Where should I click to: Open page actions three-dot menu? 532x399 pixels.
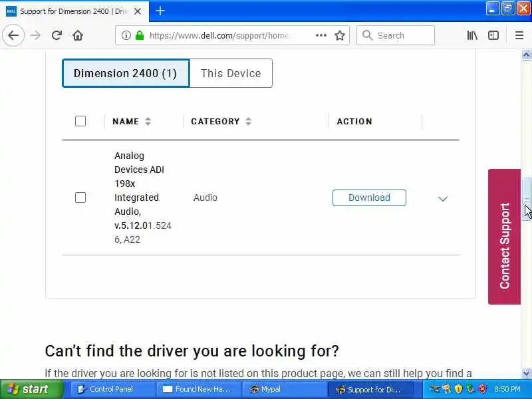pyautogui.click(x=321, y=35)
